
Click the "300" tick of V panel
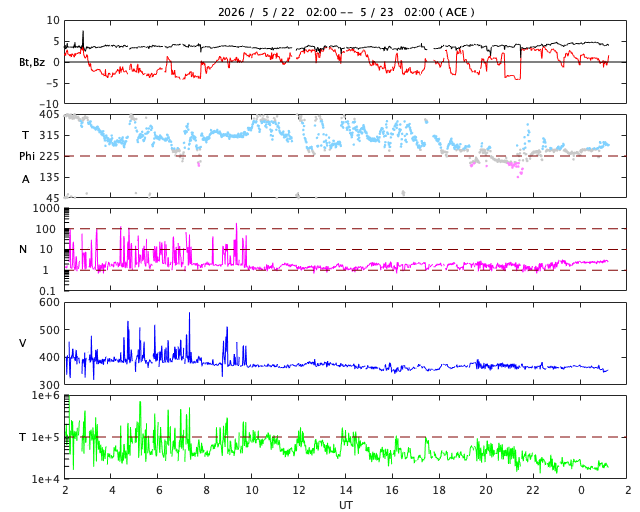[x=49, y=385]
